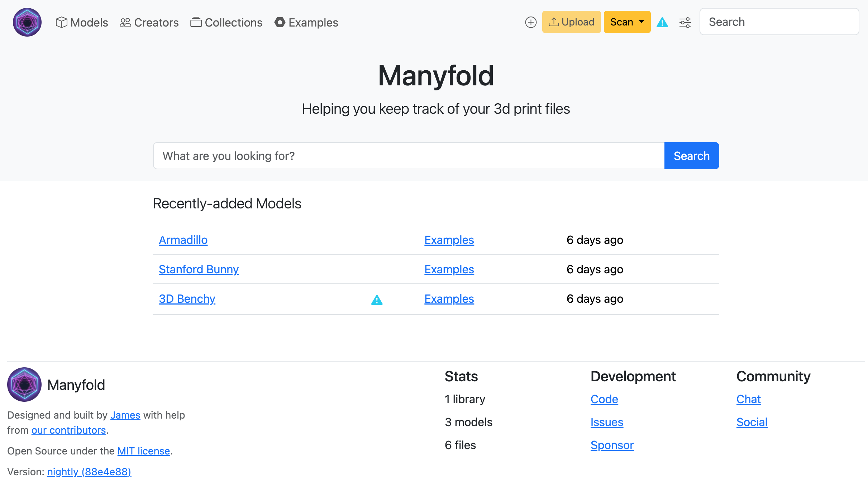Screen dimensions: 868x495
Task: Click the Manyfold logo in footer
Action: point(24,385)
